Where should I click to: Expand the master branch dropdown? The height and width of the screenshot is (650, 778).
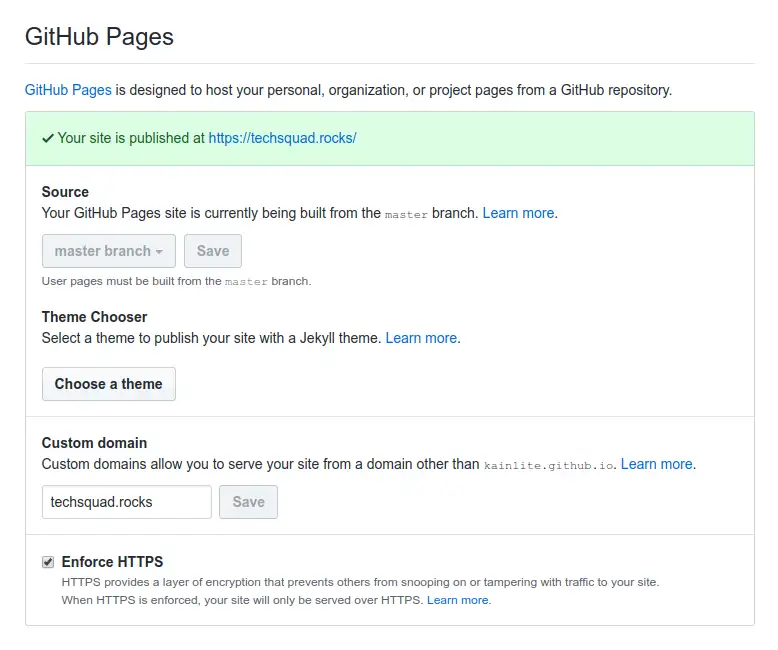pyautogui.click(x=109, y=251)
